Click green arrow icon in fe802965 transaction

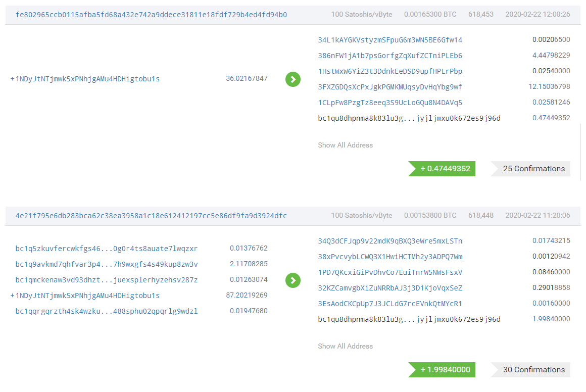(293, 79)
